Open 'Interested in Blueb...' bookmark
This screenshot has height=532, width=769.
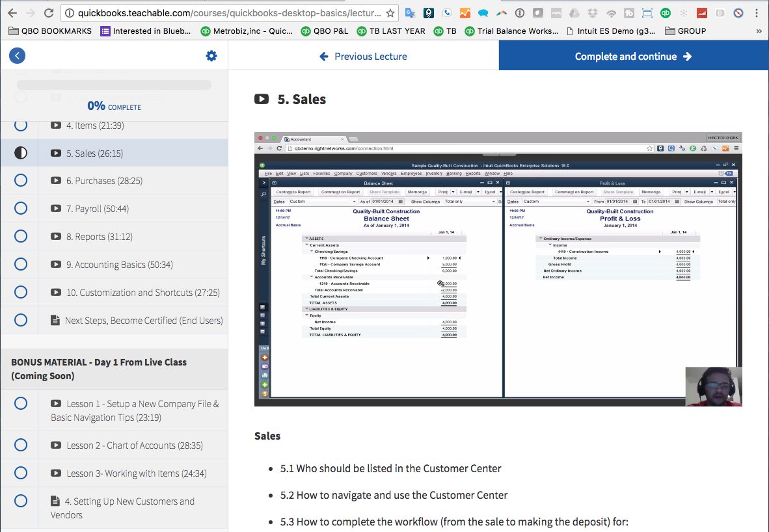(x=146, y=31)
